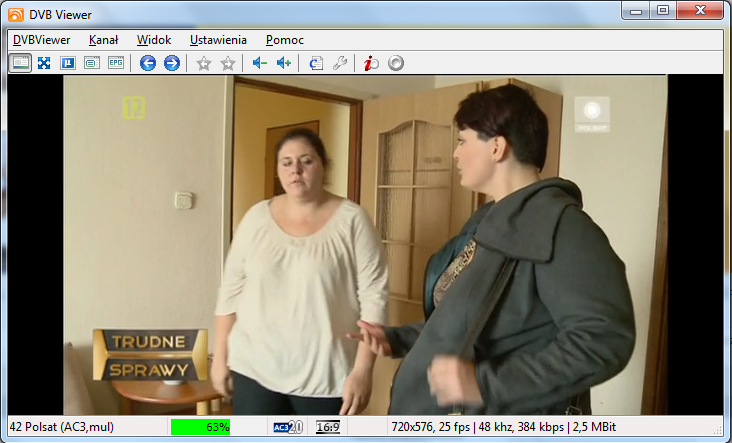Click the refresh channel list icon

coord(316,63)
